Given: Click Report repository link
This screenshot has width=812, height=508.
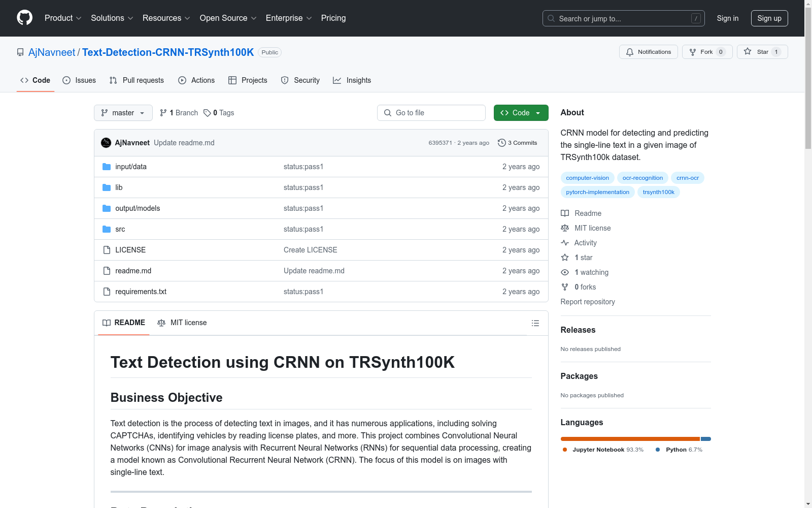Looking at the screenshot, I should point(588,302).
